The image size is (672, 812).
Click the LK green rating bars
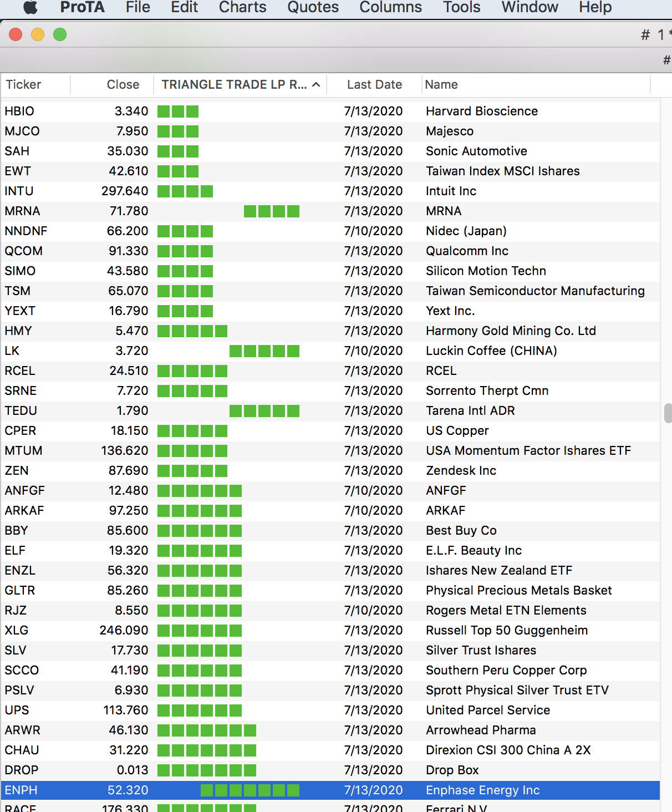point(264,351)
